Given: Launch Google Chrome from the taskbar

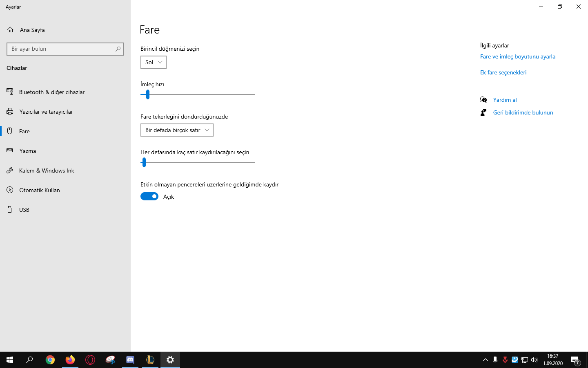Looking at the screenshot, I should point(50,360).
